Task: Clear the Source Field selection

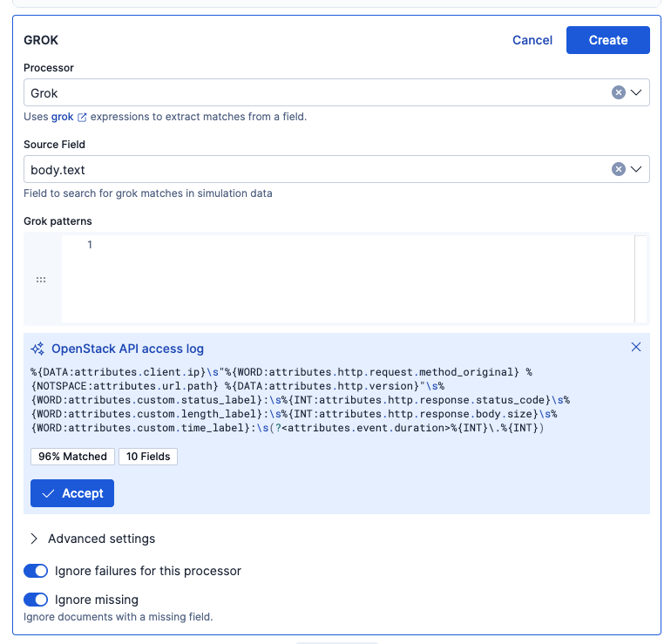Action: 618,169
